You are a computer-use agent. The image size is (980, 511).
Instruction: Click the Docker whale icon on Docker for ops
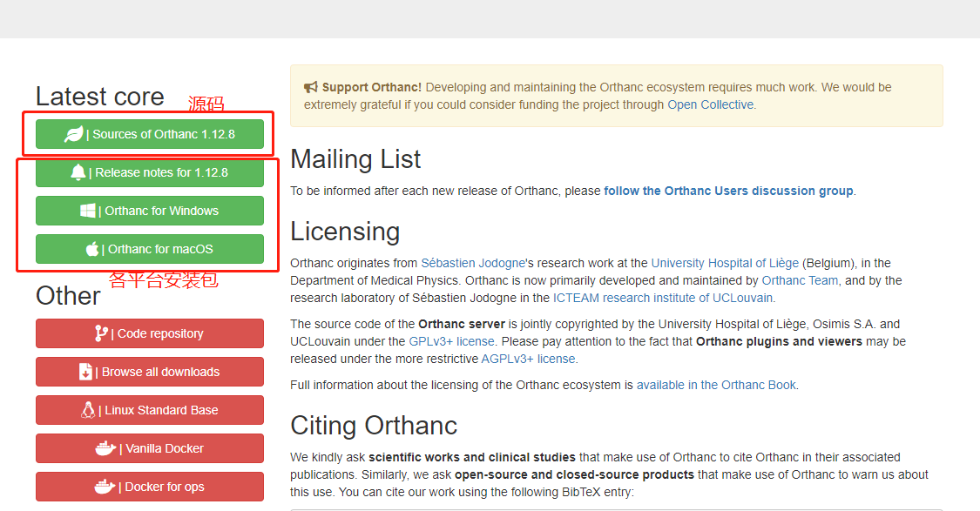click(105, 486)
